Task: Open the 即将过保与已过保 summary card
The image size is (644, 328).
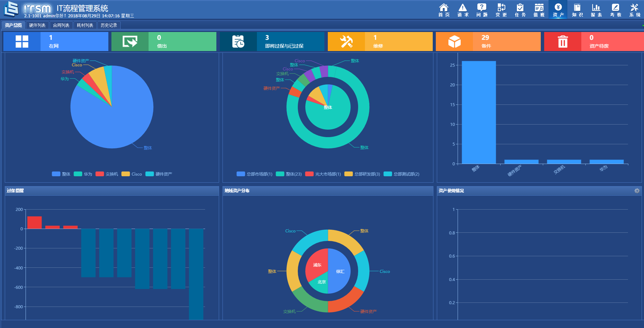Action: coord(272,42)
